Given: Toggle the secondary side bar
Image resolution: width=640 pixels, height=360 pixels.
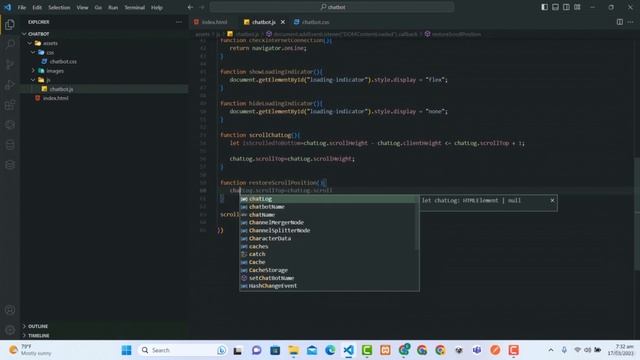Looking at the screenshot, I should click(x=566, y=7).
